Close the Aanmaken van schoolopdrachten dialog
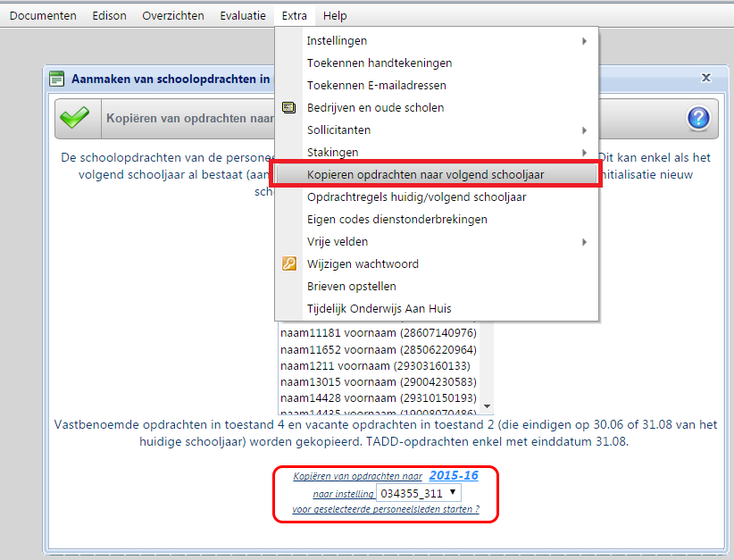Image resolution: width=734 pixels, height=560 pixels. [705, 79]
